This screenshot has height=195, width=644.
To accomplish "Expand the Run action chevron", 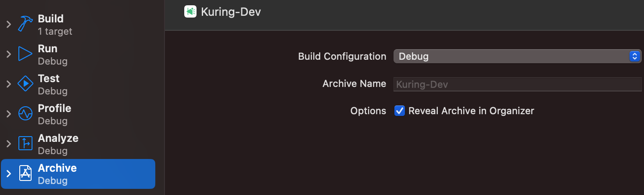I will click(x=8, y=54).
